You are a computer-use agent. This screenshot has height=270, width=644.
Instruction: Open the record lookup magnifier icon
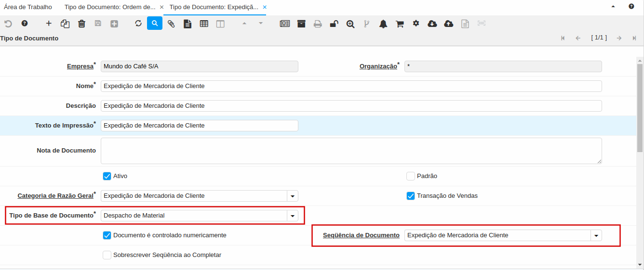pos(155,23)
